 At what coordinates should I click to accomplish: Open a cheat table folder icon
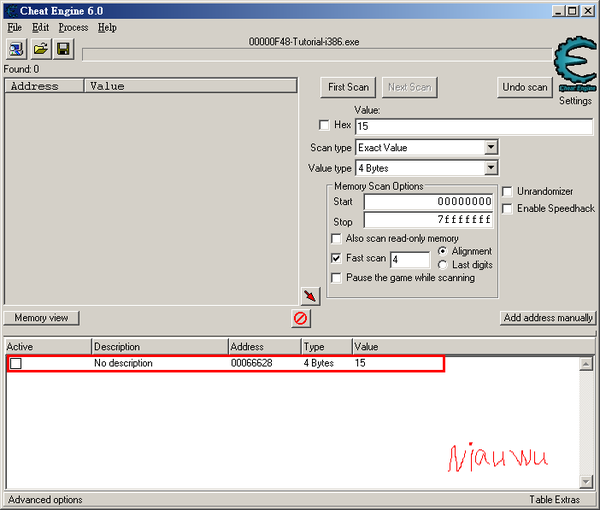41,49
